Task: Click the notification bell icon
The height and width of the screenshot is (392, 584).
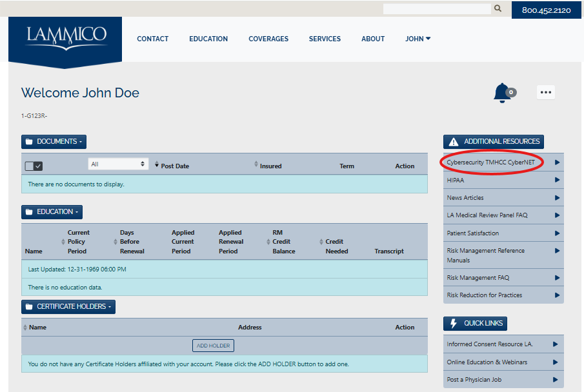Action: tap(503, 93)
